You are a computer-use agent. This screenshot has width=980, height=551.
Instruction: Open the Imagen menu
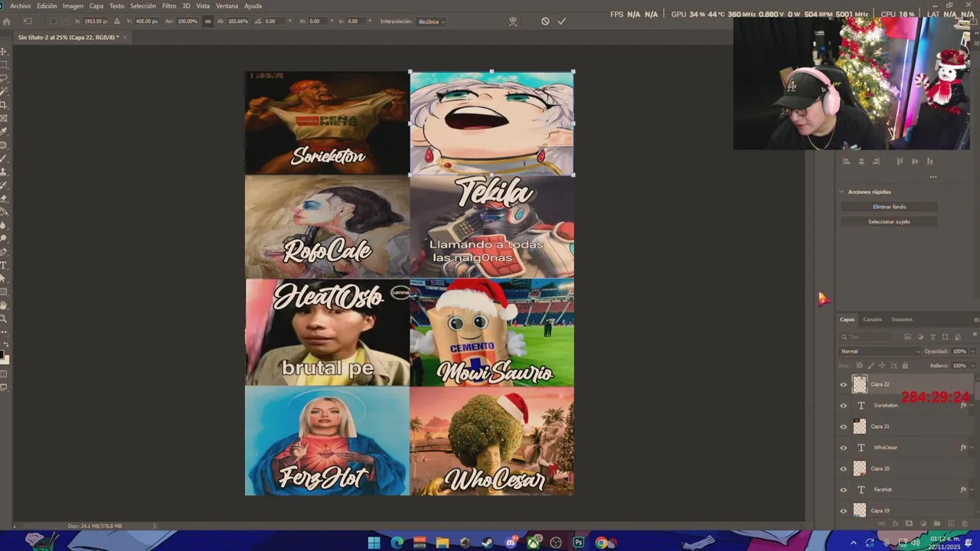pyautogui.click(x=73, y=5)
